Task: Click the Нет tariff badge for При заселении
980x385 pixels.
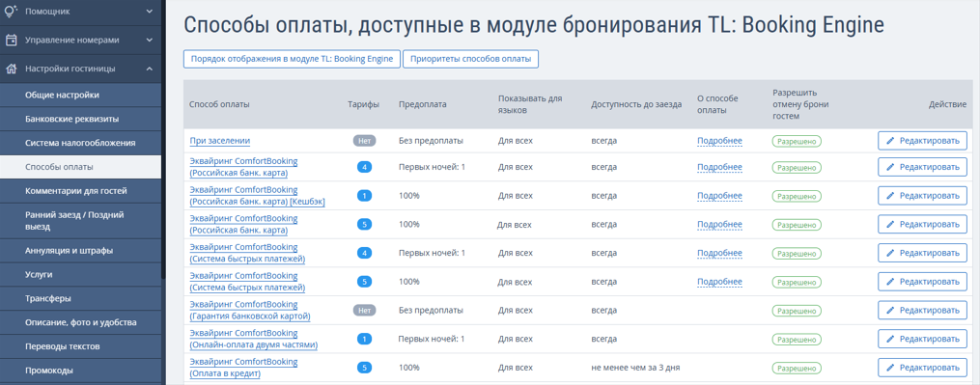Action: point(364,141)
